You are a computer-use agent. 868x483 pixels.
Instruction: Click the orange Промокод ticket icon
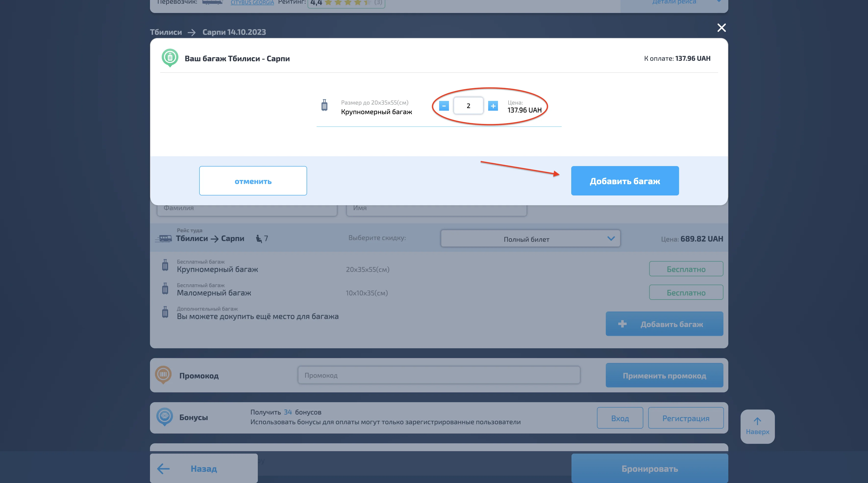(x=163, y=374)
